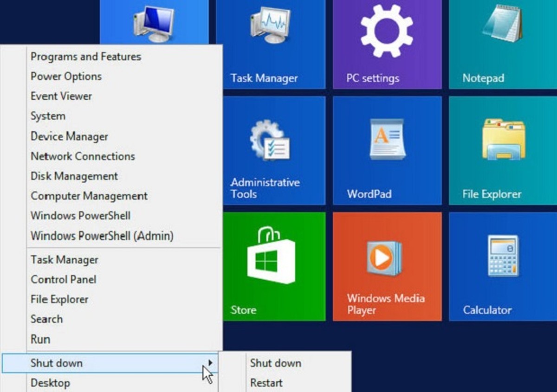Launch Windows PowerShell (Admin) entry
The image size is (557, 392).
point(102,236)
